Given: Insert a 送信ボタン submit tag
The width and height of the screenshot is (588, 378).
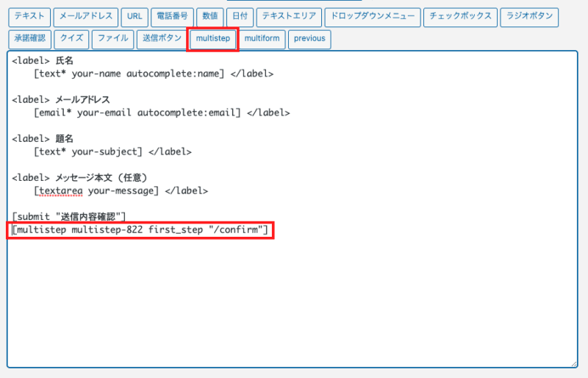Looking at the screenshot, I should pyautogui.click(x=160, y=39).
